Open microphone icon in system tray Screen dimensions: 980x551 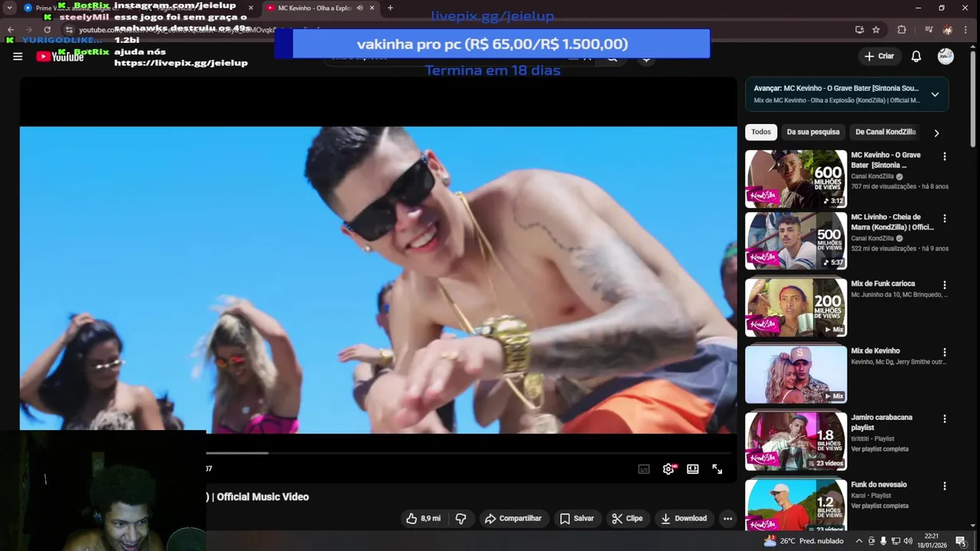(884, 541)
